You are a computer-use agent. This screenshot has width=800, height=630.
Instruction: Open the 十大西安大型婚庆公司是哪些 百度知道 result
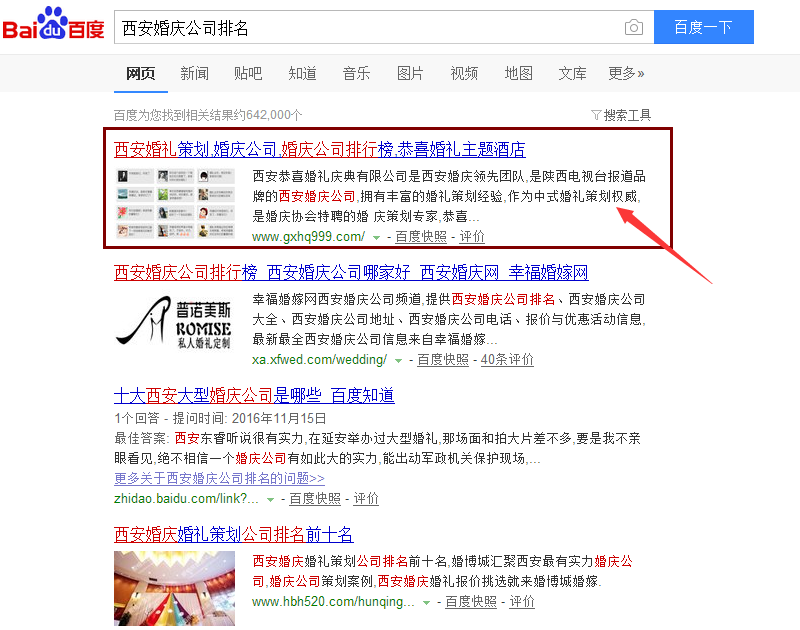pyautogui.click(x=254, y=395)
